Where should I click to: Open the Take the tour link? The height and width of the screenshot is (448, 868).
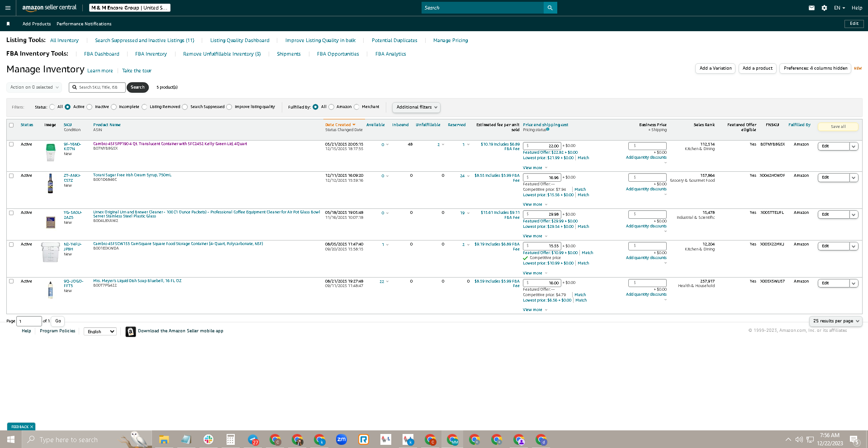coord(137,71)
